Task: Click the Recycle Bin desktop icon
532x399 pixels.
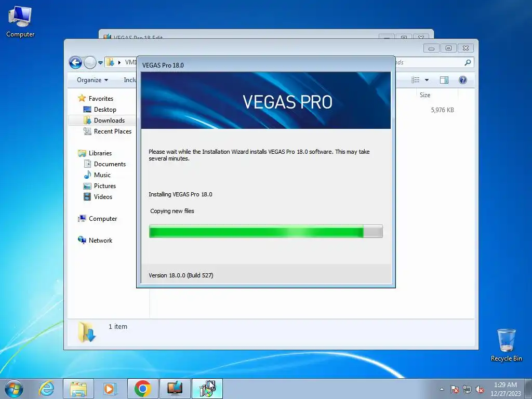Action: pos(506,345)
